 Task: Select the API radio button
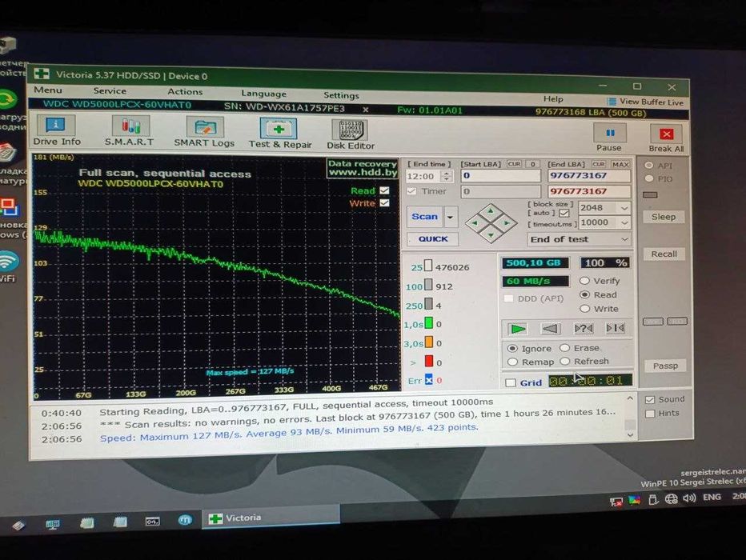648,166
